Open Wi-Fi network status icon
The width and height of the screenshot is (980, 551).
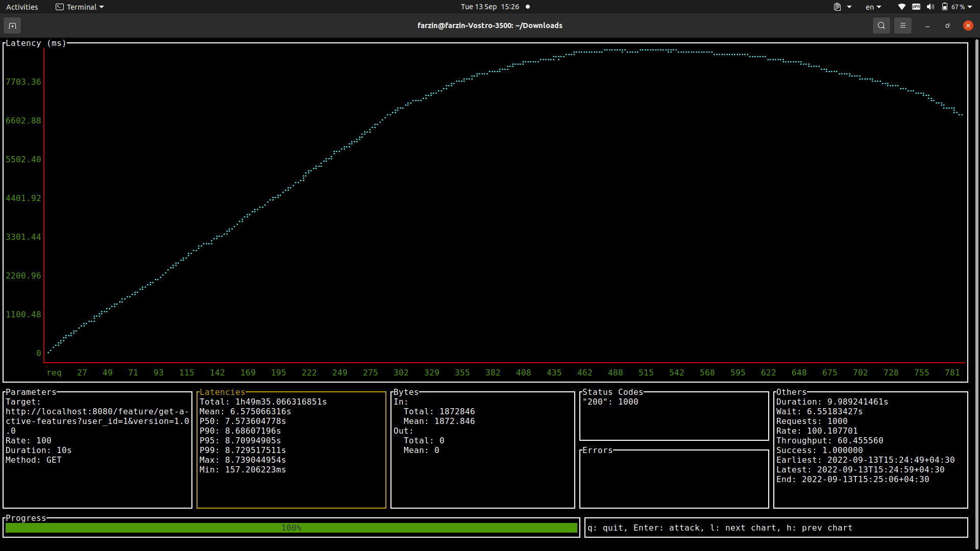pyautogui.click(x=902, y=7)
